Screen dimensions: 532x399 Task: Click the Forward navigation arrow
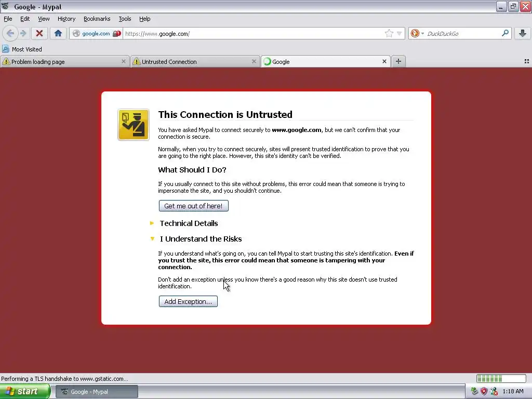pos(23,33)
